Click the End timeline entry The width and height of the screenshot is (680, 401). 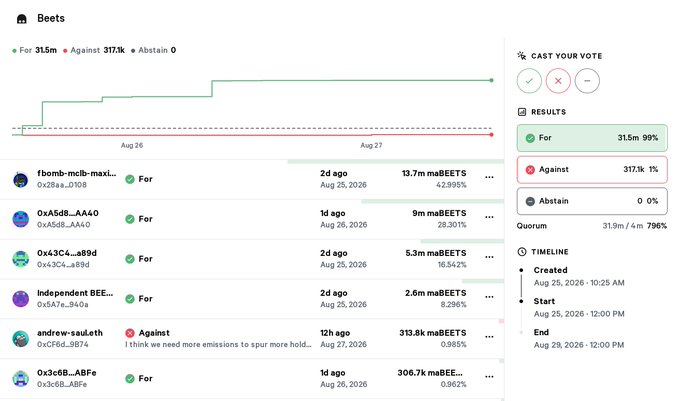[x=579, y=339]
